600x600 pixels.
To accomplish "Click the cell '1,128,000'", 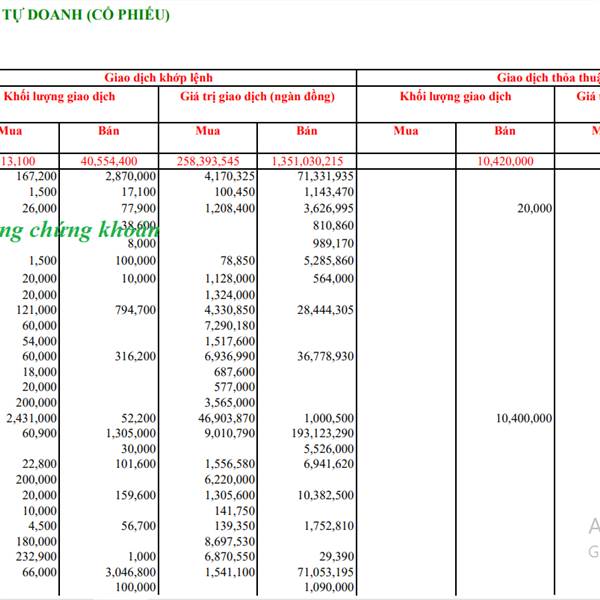I will (x=230, y=278).
